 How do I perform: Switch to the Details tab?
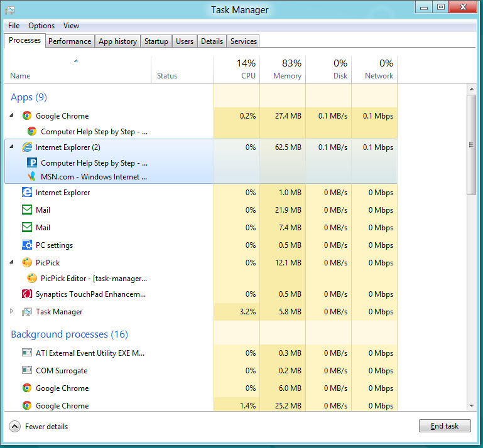(x=212, y=41)
